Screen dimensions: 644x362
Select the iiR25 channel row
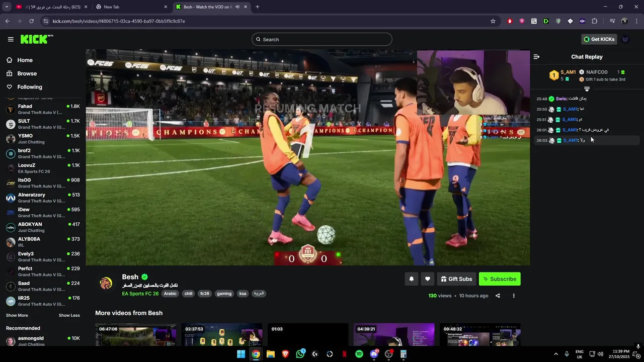tap(43, 301)
